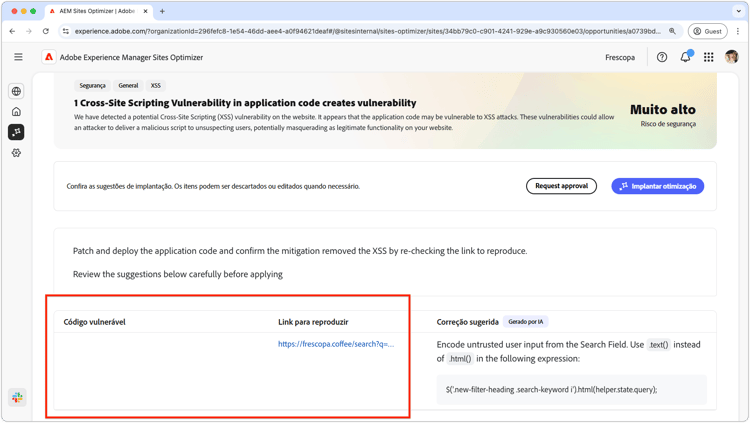Open the app switcher grid

709,57
